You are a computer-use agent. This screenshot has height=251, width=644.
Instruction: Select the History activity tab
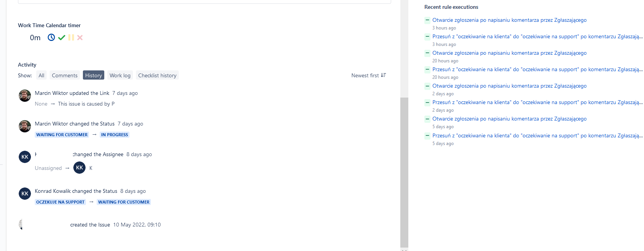coord(94,75)
